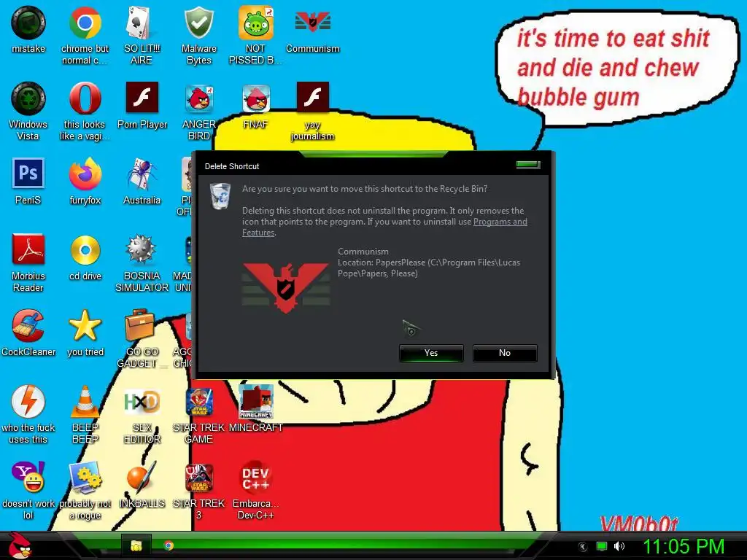Launch the 'furryfox' Firefox icon

pos(85,174)
